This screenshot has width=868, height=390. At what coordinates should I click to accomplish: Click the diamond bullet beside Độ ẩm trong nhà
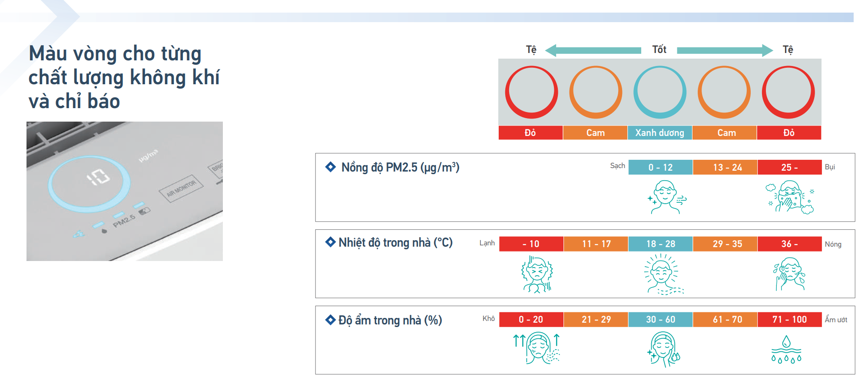coord(331,320)
